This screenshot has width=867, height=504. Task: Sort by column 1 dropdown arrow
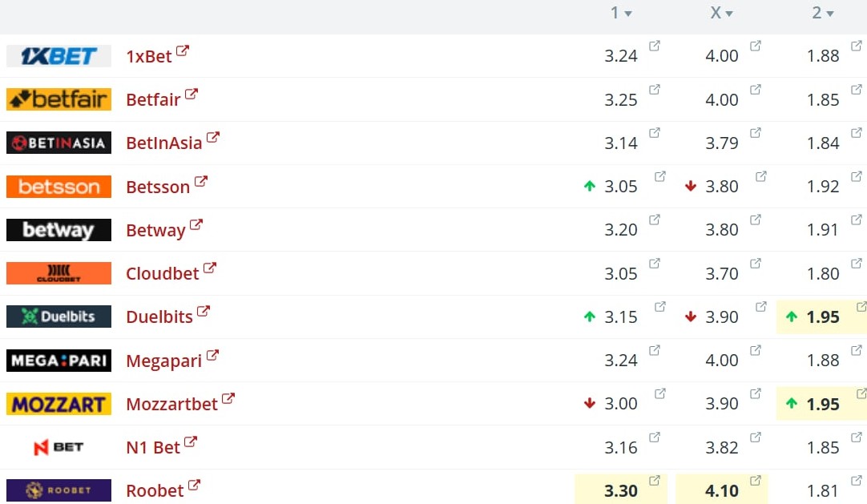[x=628, y=14]
